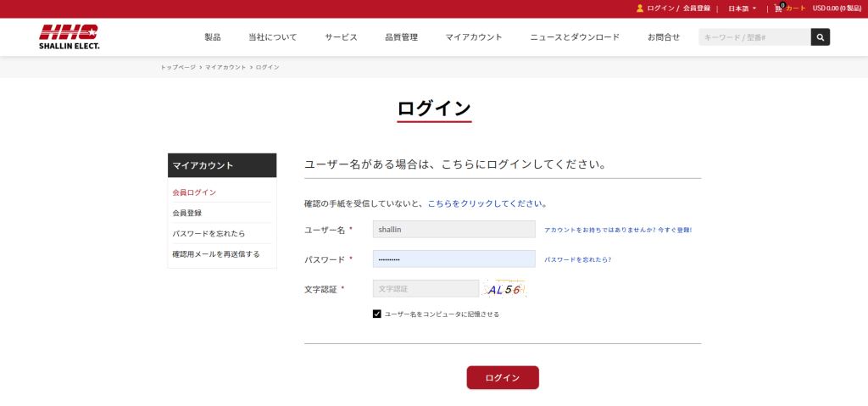Click トップページ in the breadcrumb
Viewport: 868px width, 406px height.
[178, 67]
